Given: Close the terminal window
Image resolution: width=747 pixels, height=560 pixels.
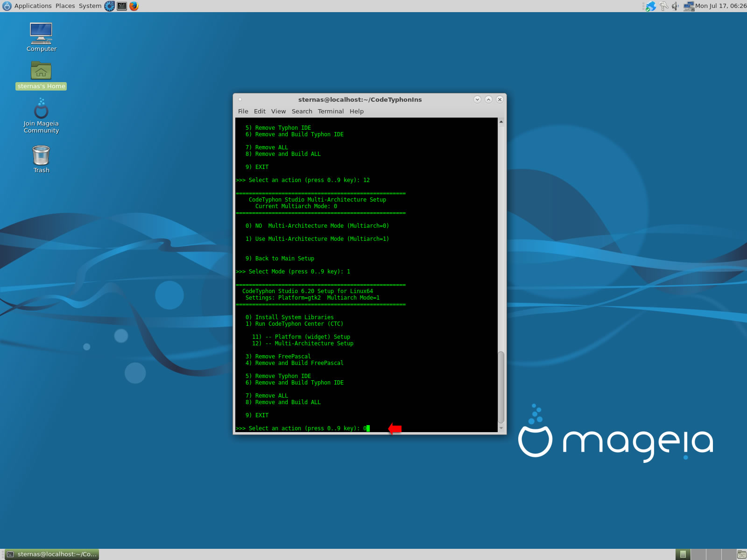Looking at the screenshot, I should click(500, 99).
